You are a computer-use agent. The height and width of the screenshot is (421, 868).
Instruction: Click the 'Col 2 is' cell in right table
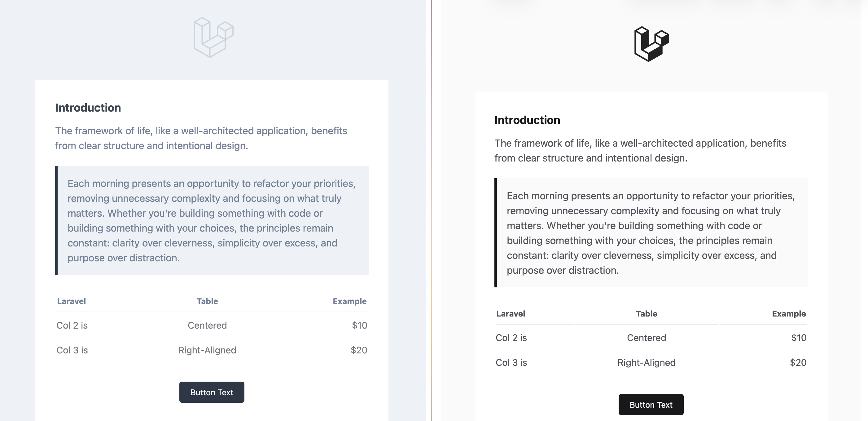(x=511, y=338)
